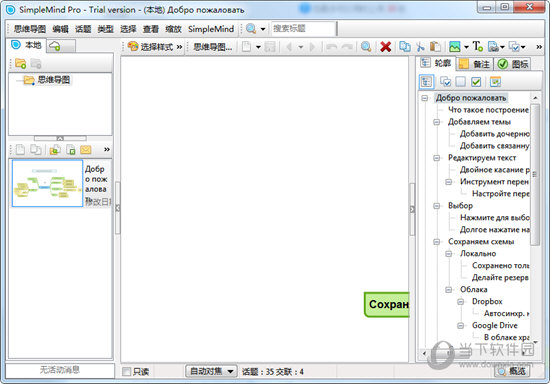Switch to the 图标 icons tab
This screenshot has width=550, height=384.
point(513,64)
